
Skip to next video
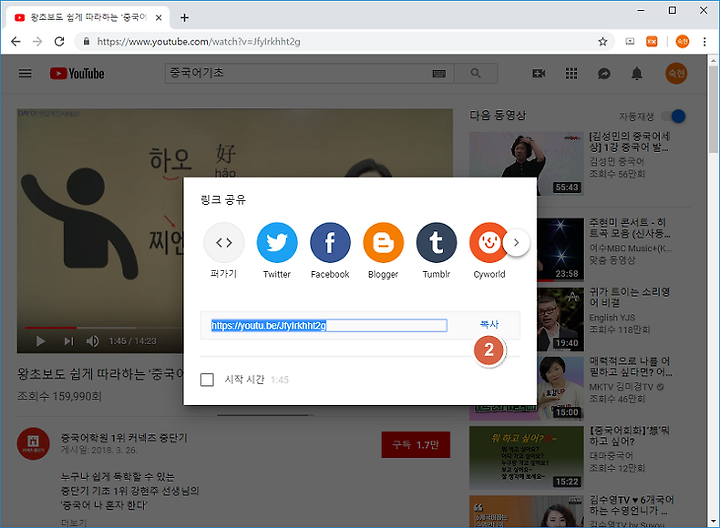(69, 341)
